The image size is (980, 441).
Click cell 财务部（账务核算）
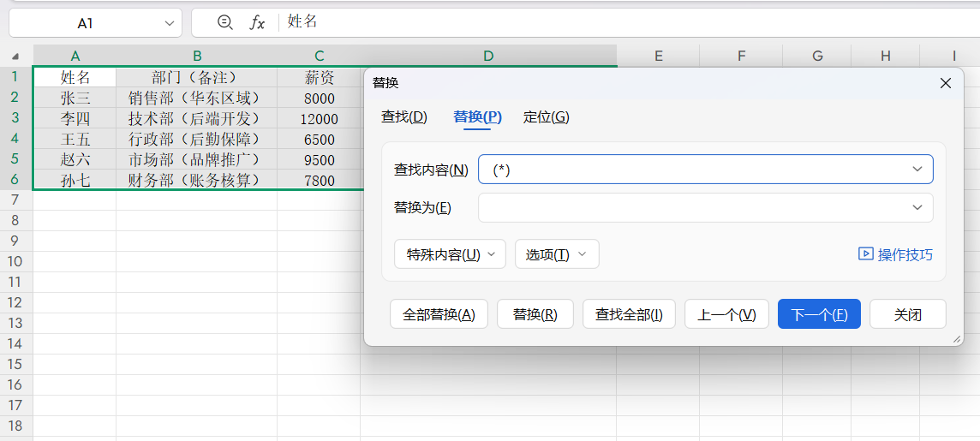pyautogui.click(x=197, y=181)
